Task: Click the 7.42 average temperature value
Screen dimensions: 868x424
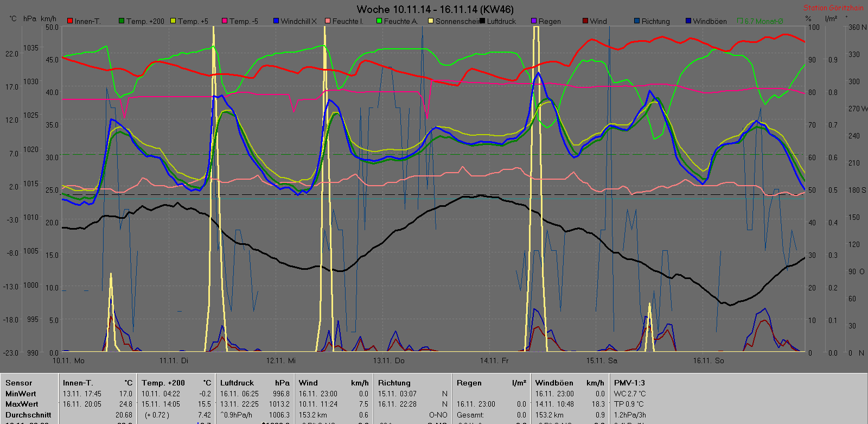Action: (x=204, y=415)
